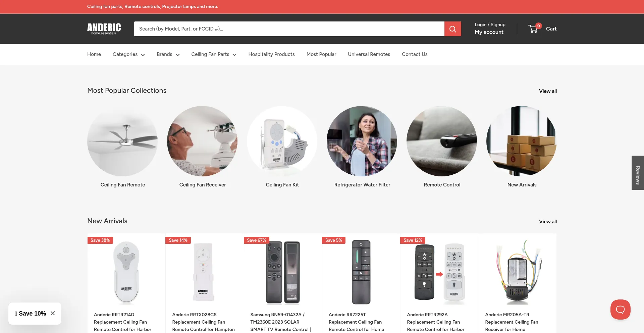Open Ceiling Fan Kit collection image
644x333 pixels.
tap(282, 141)
